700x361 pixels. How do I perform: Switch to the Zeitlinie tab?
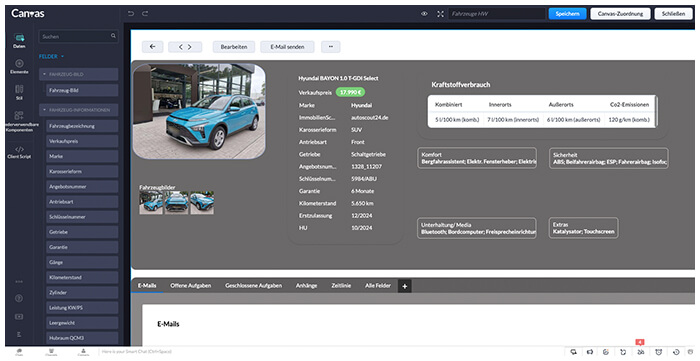[341, 286]
